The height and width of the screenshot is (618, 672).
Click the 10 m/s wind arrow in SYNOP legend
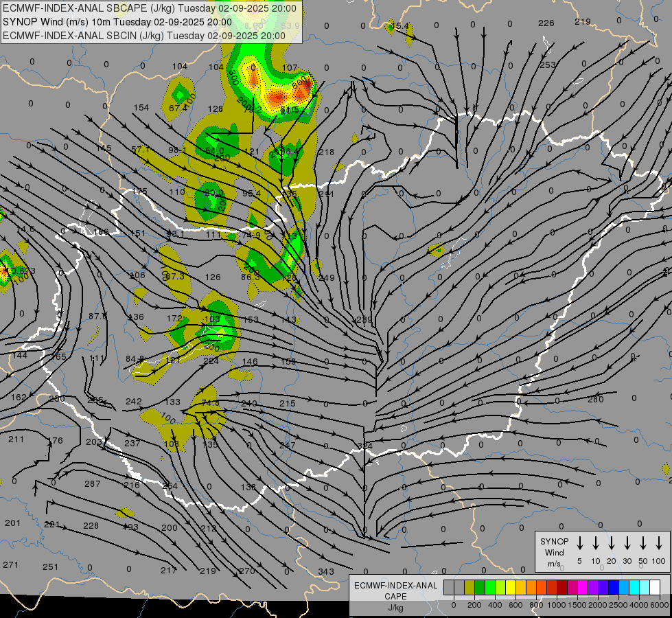595,543
